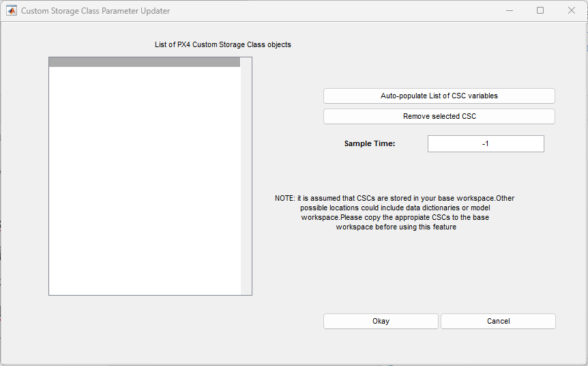Click the MATLAB icon in the title bar
This screenshot has height=366, width=588.
[11, 10]
